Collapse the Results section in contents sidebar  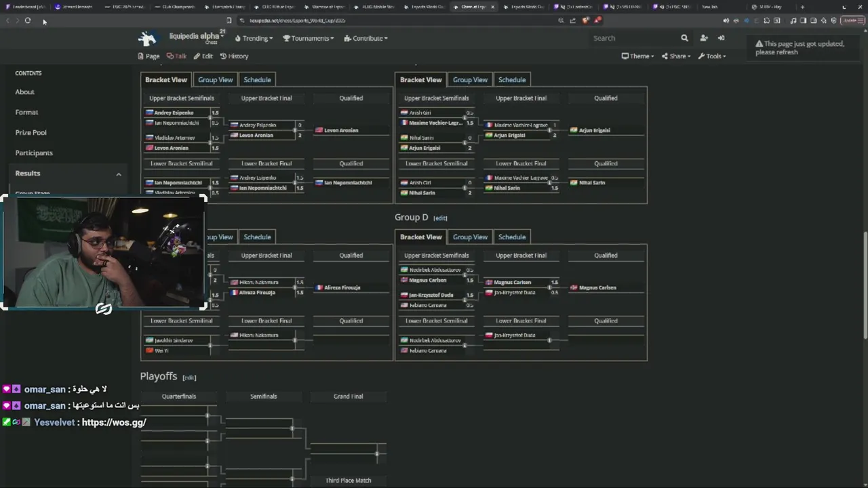(x=119, y=174)
